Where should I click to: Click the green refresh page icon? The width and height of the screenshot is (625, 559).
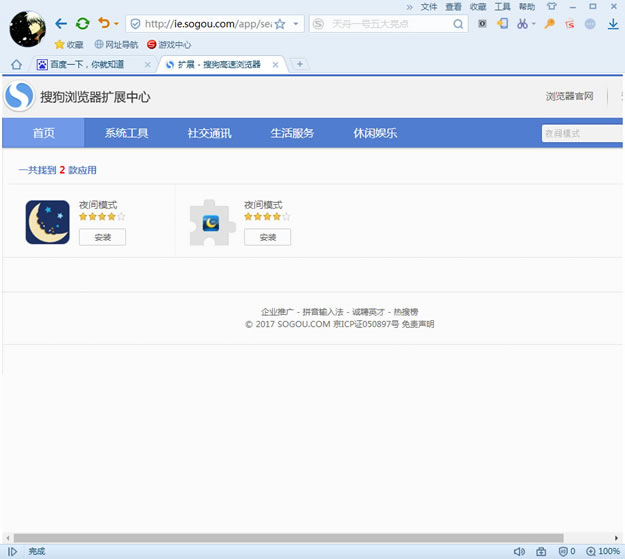point(83,24)
